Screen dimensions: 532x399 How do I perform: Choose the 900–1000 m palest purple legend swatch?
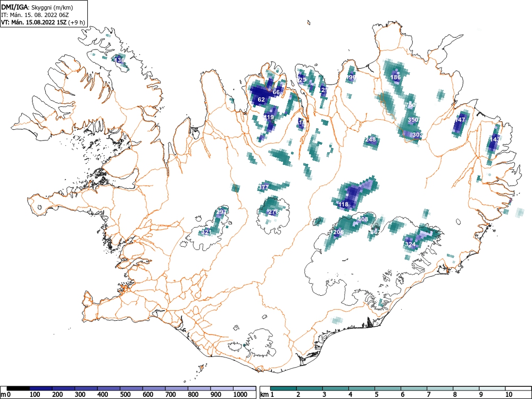[222, 388]
